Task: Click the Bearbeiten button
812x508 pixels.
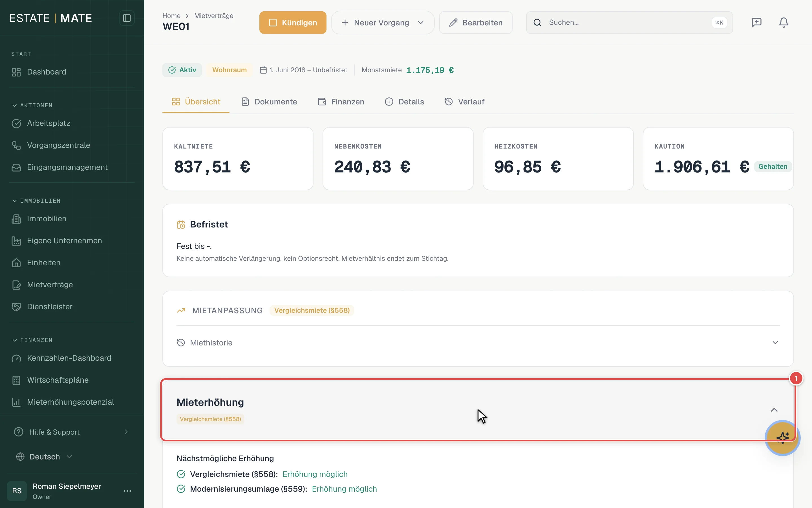Action: pos(475,23)
